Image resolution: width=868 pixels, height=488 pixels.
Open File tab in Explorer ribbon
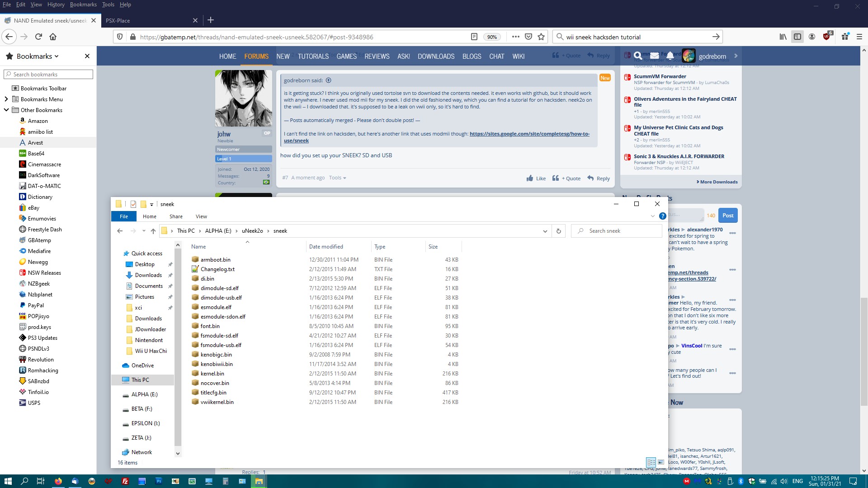click(x=124, y=216)
